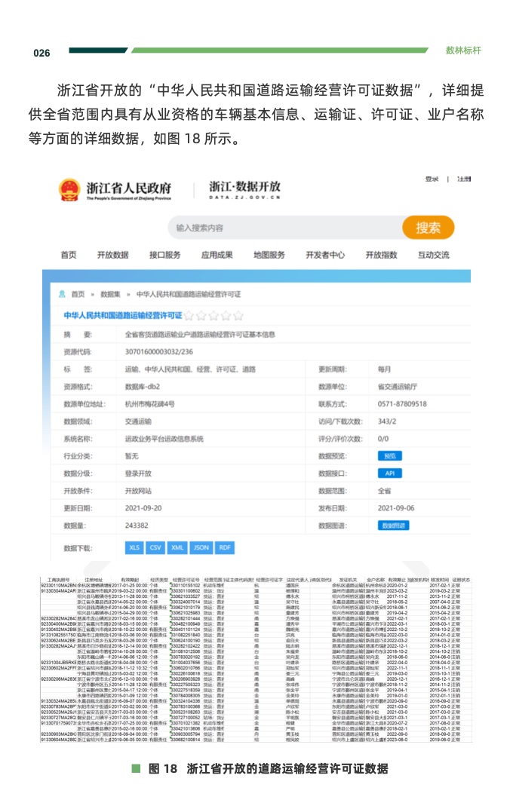
Task: Open the 接口服务 menu item
Action: coord(164,255)
